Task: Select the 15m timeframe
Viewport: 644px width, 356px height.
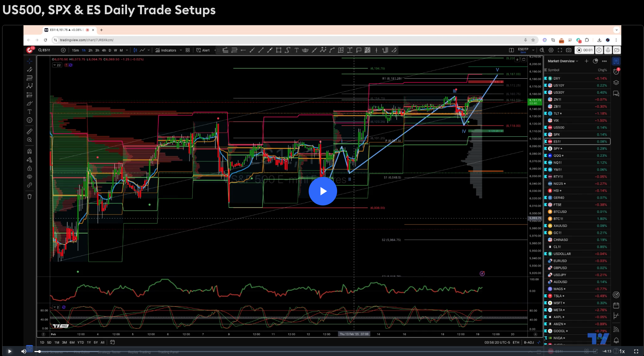Action: [x=75, y=50]
